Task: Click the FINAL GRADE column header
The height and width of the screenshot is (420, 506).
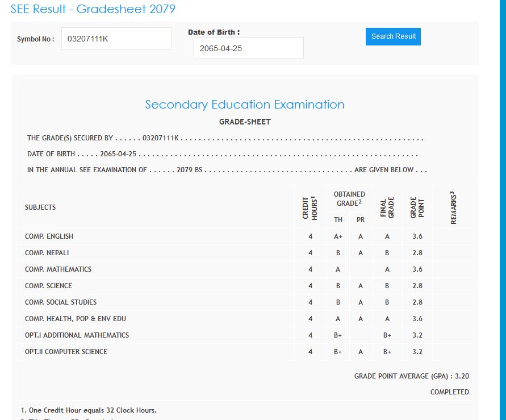Action: (x=387, y=207)
